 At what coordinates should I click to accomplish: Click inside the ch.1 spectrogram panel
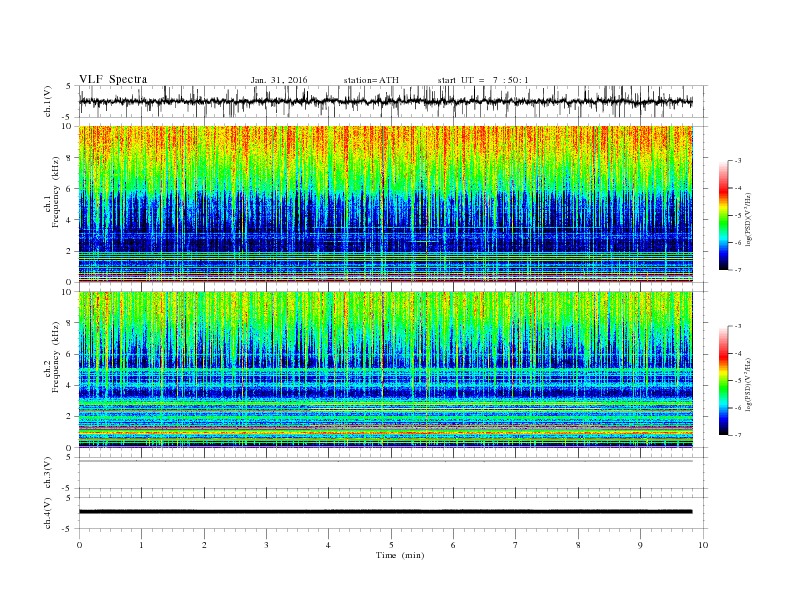click(x=385, y=204)
